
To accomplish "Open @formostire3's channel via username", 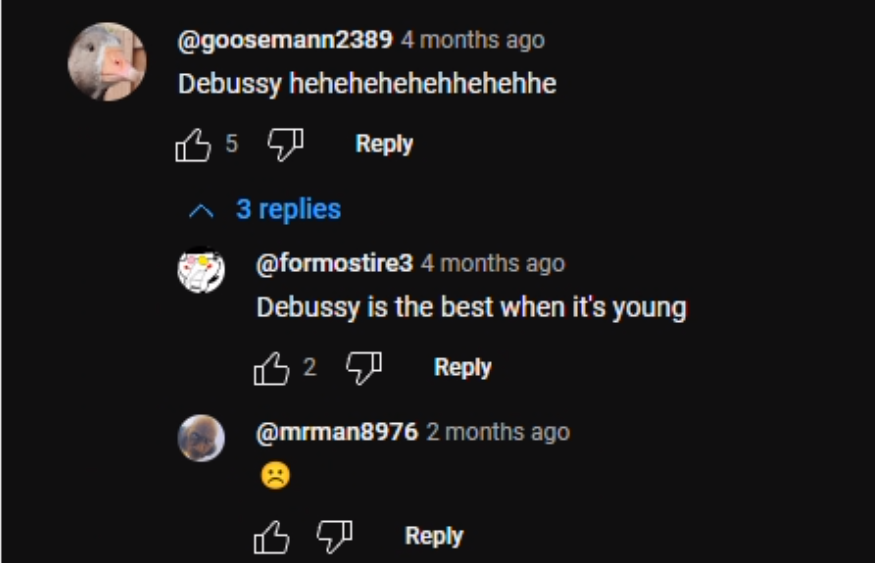I will point(334,263).
